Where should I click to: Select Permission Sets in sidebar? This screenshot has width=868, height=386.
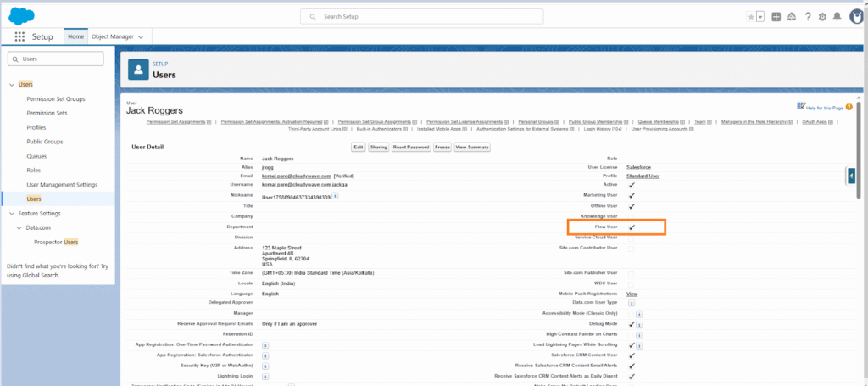coord(47,113)
